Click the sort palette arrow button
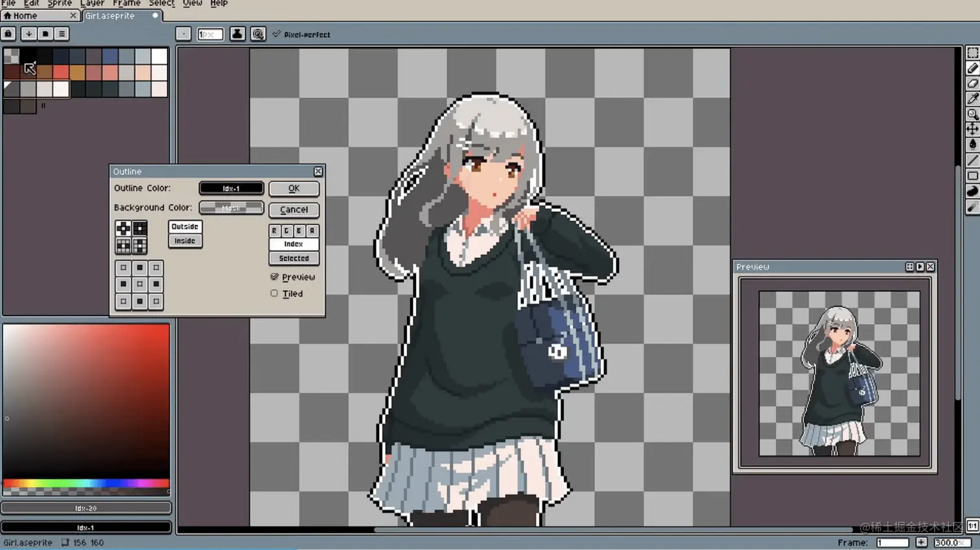 [x=29, y=34]
